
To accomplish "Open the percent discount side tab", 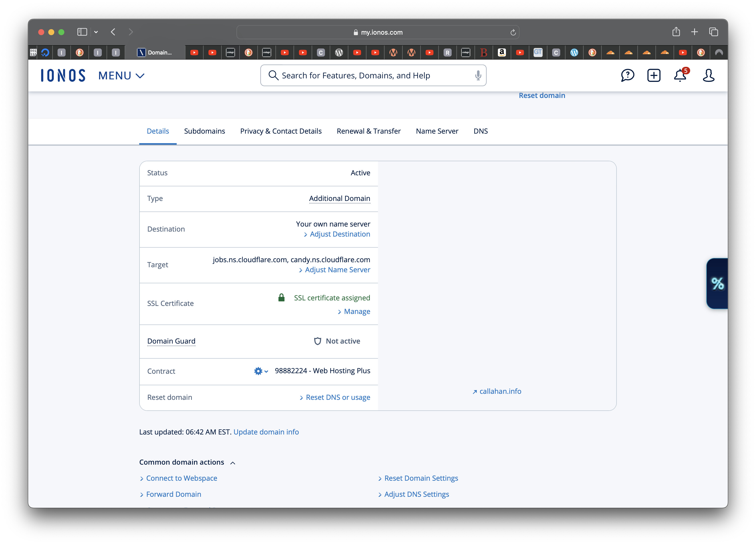I will coord(717,284).
